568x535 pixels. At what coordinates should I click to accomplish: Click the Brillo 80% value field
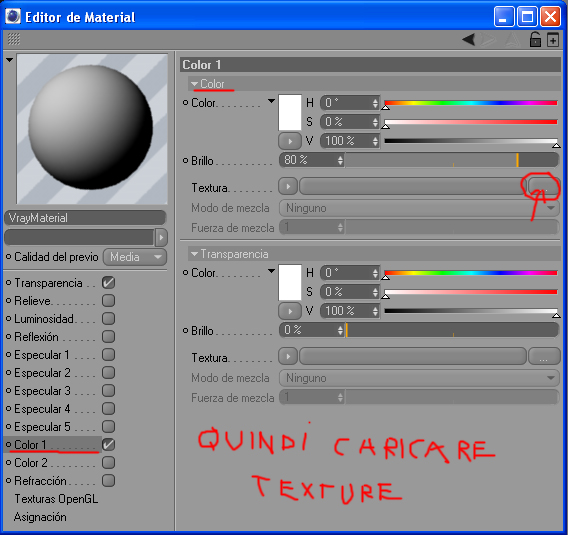[x=312, y=160]
